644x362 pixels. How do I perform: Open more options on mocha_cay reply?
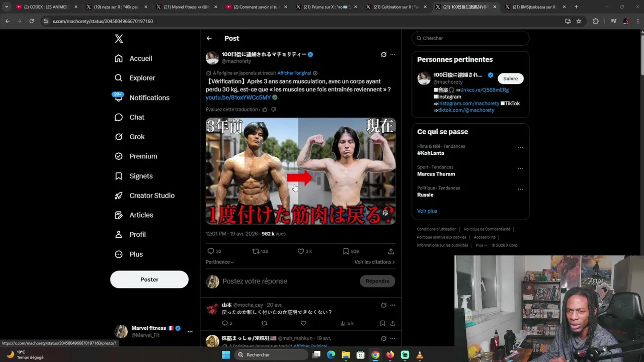[392, 305]
